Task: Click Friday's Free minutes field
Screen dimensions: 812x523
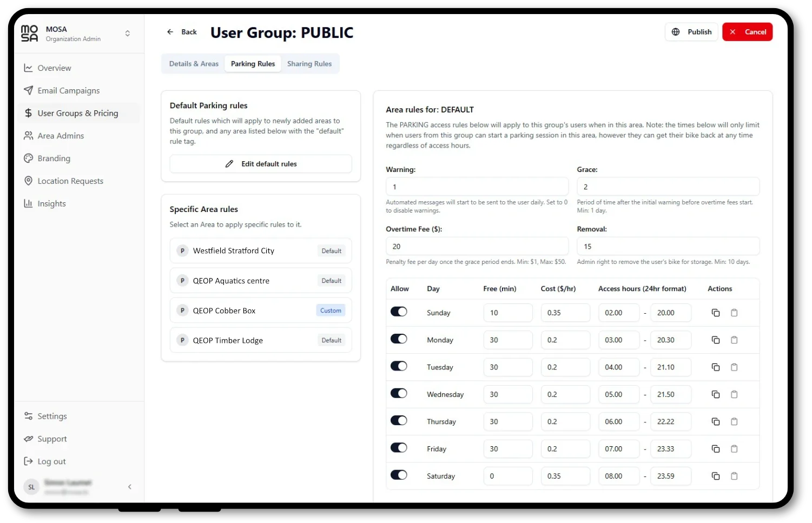Action: tap(508, 449)
